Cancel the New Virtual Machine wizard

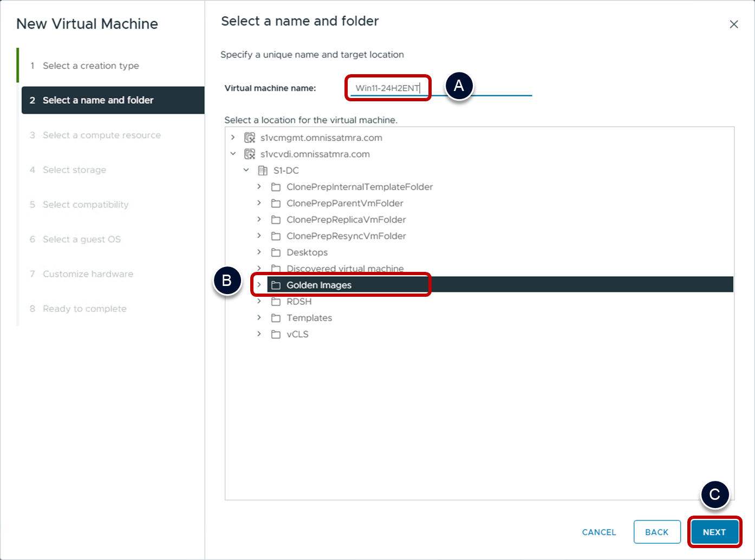point(598,532)
